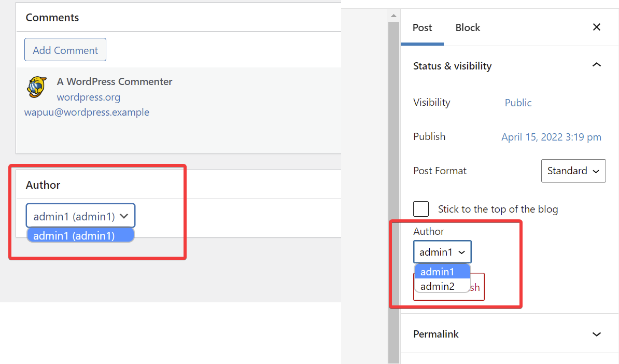The width and height of the screenshot is (619, 364).
Task: Switch to the Post tab
Action: click(x=422, y=27)
